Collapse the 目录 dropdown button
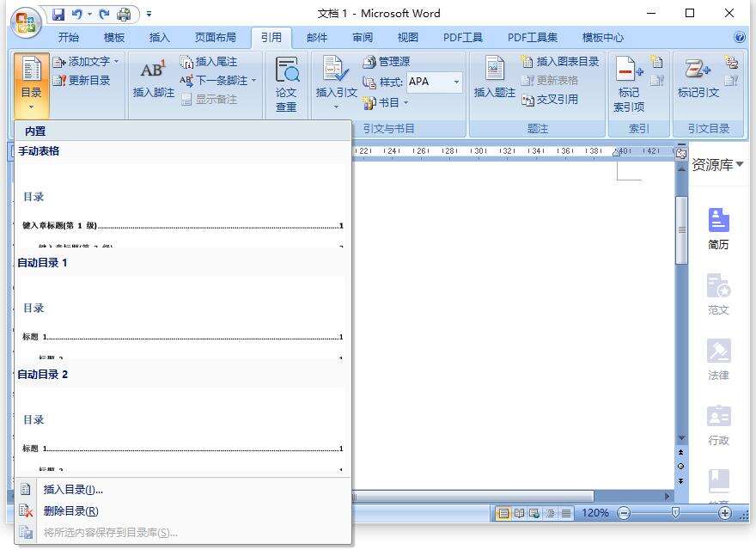This screenshot has width=756, height=550. coord(31,85)
